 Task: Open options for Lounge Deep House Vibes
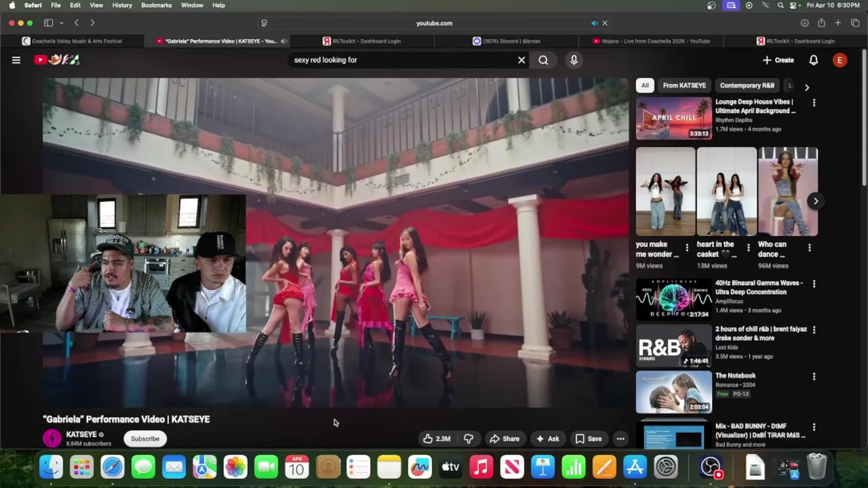tap(814, 103)
